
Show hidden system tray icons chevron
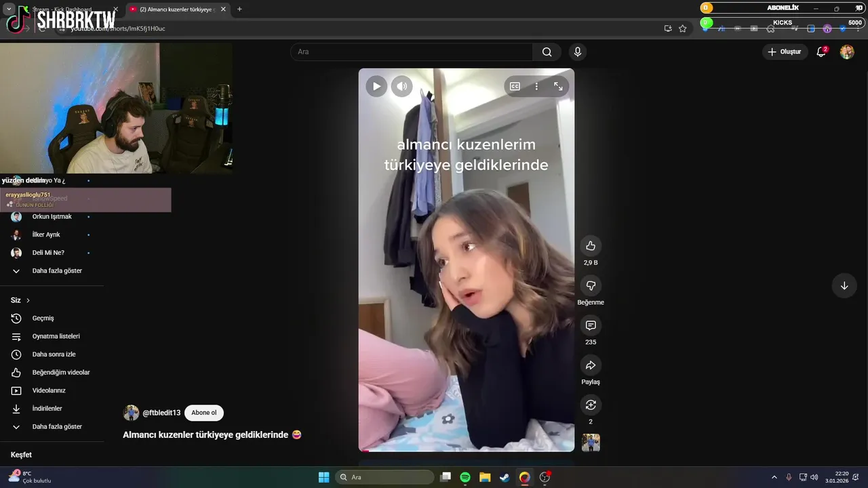click(774, 477)
